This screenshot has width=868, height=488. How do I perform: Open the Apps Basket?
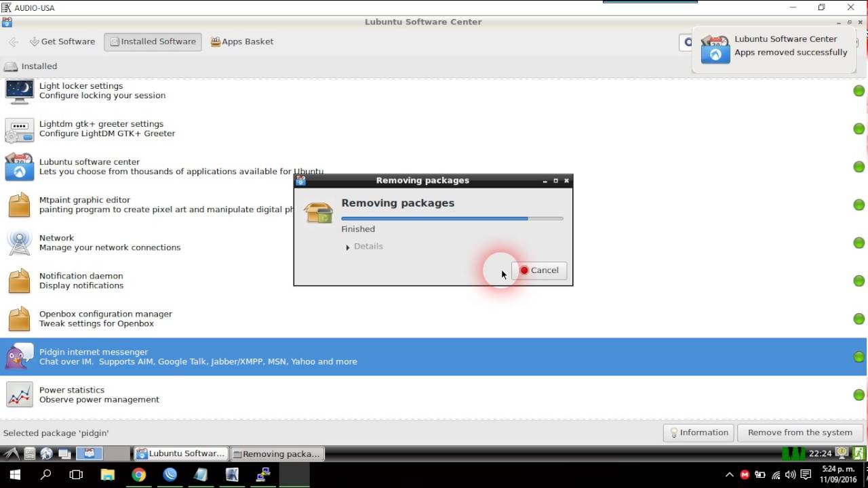[x=242, y=41]
